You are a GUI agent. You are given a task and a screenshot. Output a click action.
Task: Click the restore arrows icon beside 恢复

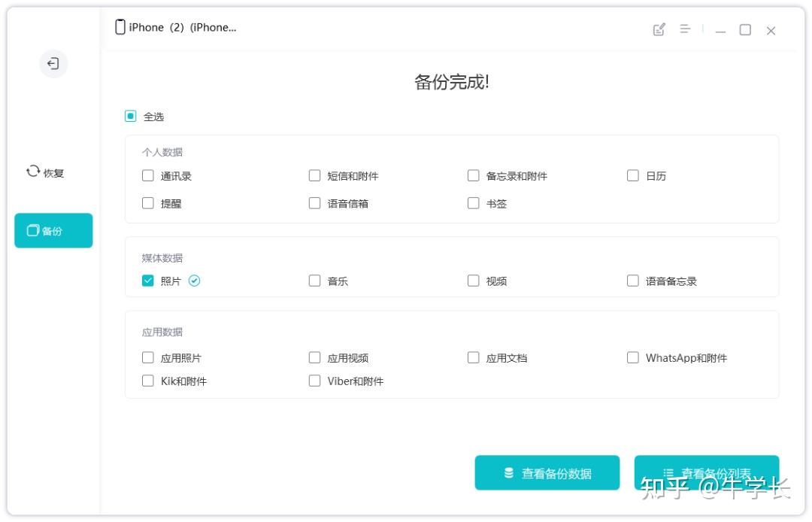pyautogui.click(x=32, y=171)
